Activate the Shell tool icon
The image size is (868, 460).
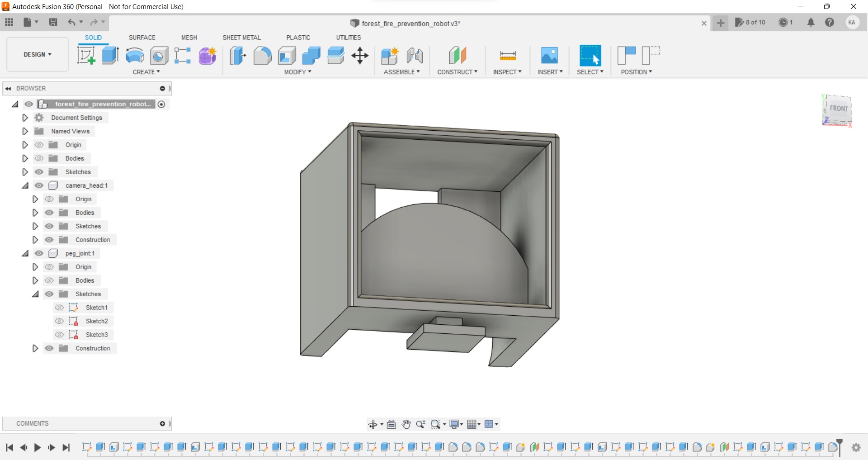coord(287,56)
